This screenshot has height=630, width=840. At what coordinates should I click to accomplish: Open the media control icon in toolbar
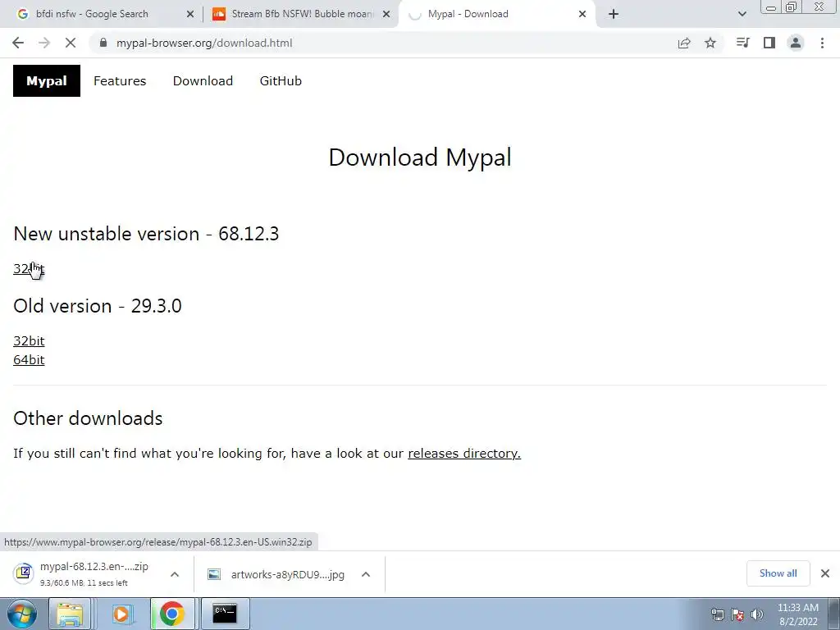click(x=742, y=43)
